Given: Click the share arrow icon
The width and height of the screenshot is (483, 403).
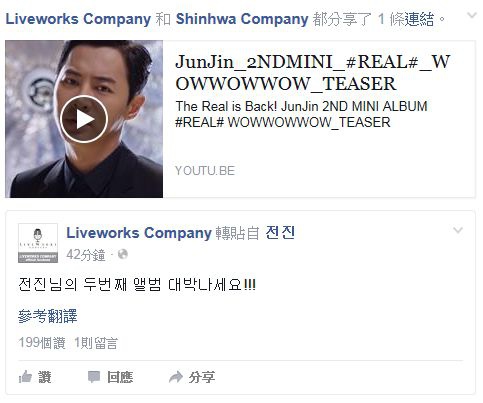Looking at the screenshot, I should tap(176, 377).
